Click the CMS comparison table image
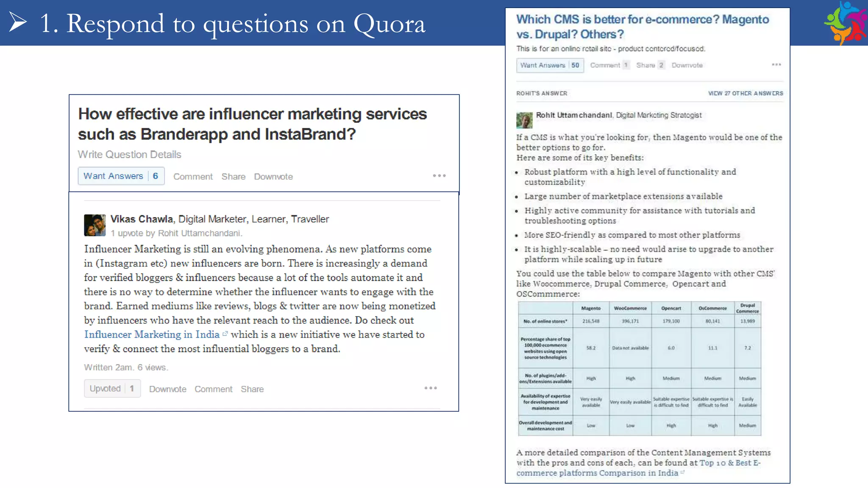The image size is (868, 488). click(640, 369)
